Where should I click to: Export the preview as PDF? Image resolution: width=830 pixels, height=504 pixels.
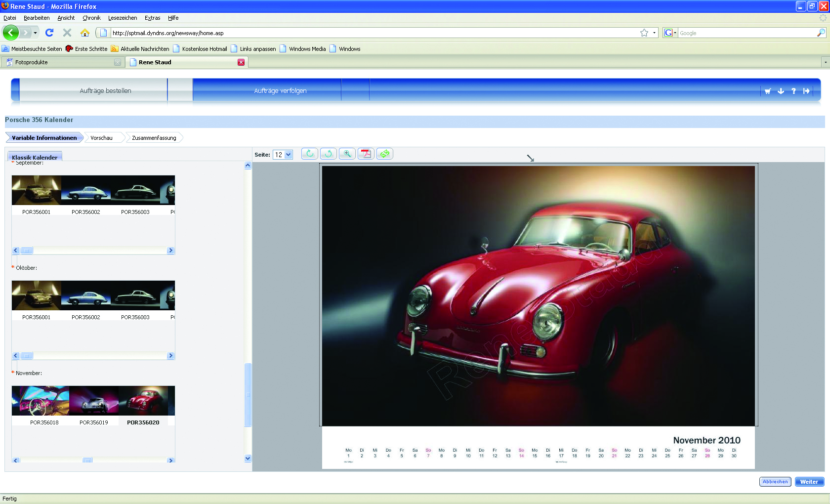coord(366,154)
